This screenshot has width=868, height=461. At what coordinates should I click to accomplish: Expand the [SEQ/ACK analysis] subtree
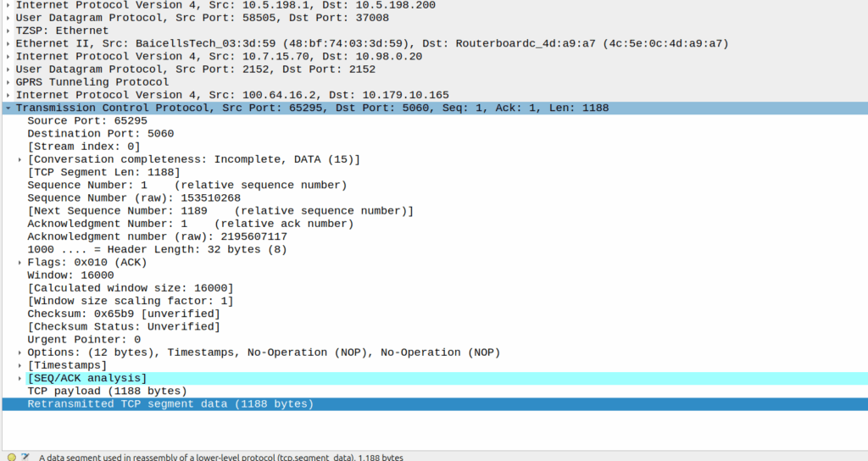[x=20, y=378]
